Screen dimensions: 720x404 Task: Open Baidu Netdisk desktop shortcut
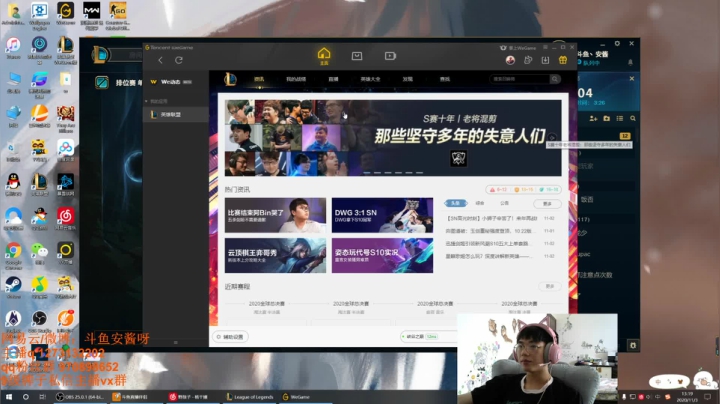(x=65, y=151)
